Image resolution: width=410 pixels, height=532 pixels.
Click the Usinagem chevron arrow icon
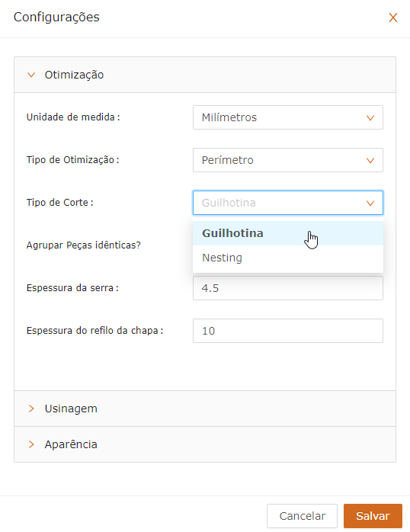(31, 409)
